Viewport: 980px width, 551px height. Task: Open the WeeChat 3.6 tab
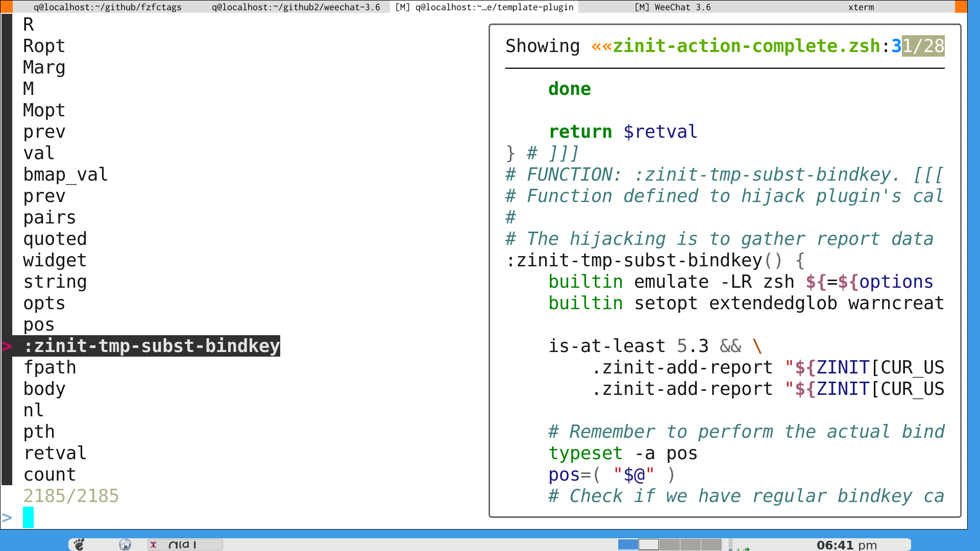point(672,7)
